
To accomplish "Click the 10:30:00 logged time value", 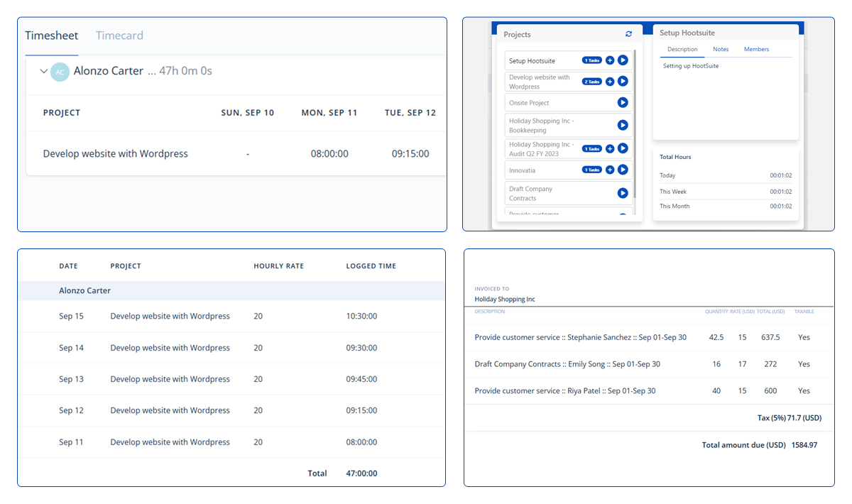I will [361, 316].
